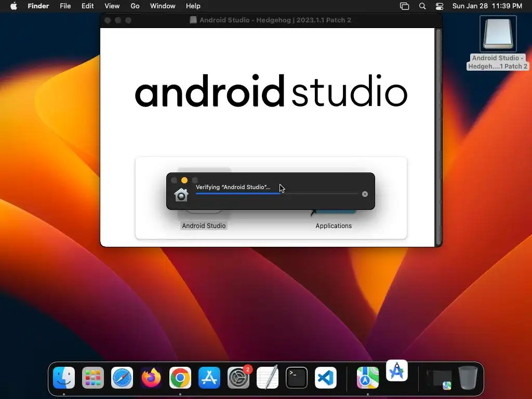This screenshot has height=399, width=532.
Task: Open Maps from the Dock
Action: point(368,378)
